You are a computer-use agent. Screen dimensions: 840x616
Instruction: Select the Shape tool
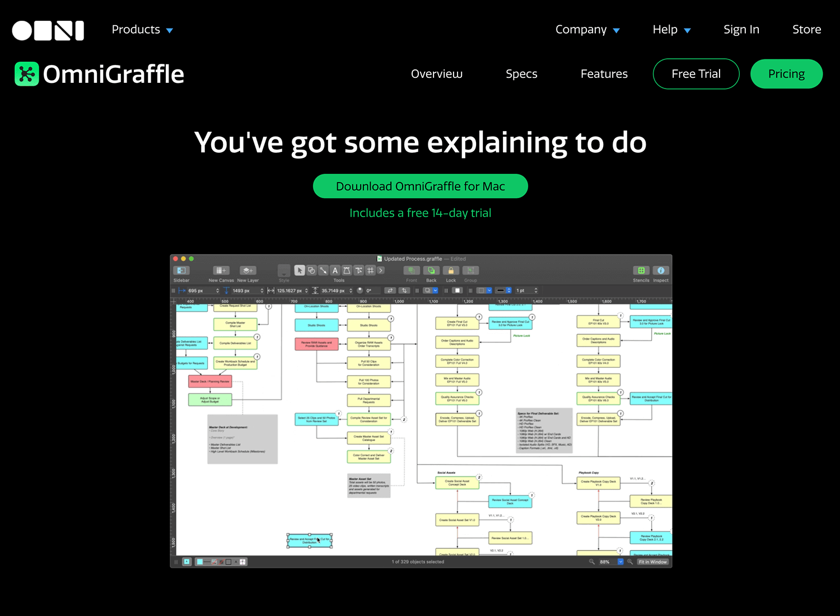coord(311,270)
